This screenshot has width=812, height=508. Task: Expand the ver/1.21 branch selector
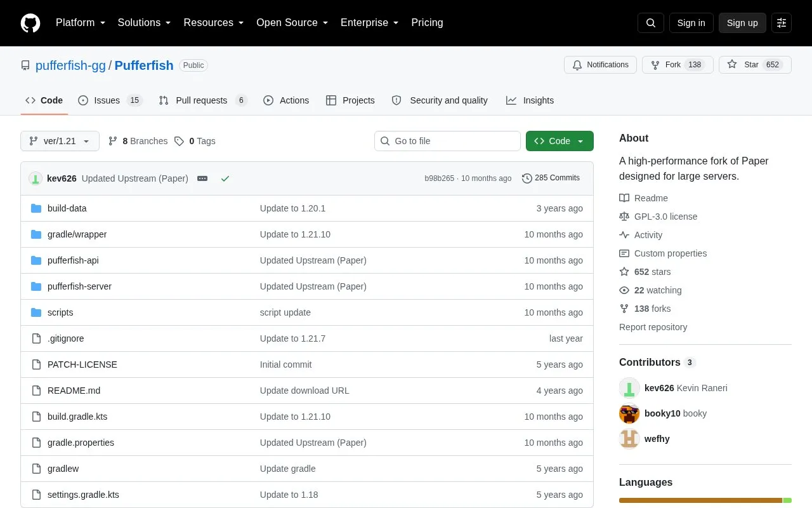click(x=60, y=141)
